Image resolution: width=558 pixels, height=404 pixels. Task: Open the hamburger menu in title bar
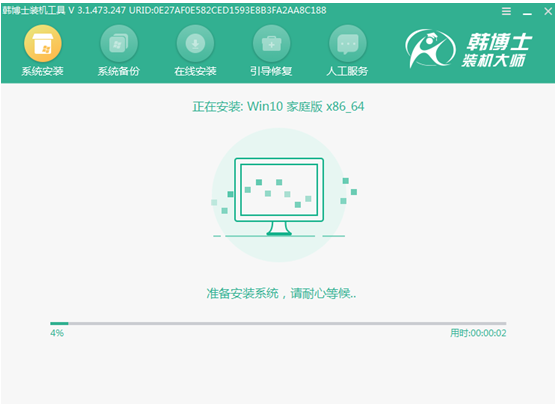[506, 11]
